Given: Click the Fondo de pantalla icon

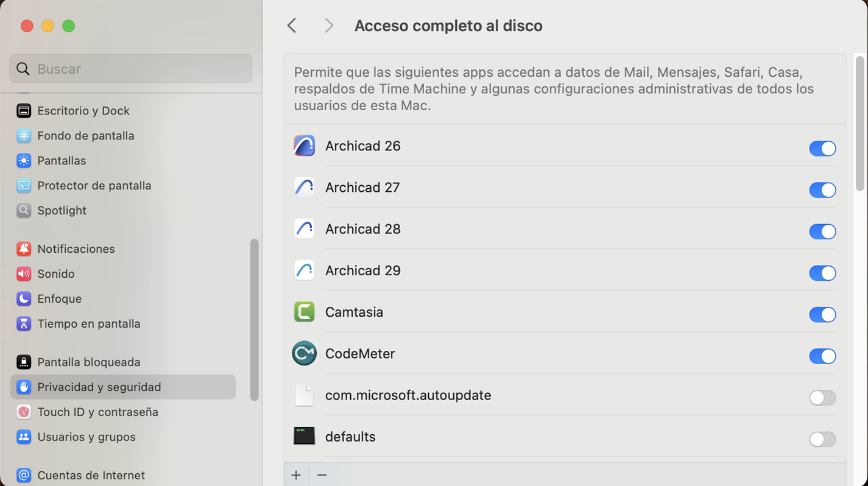Looking at the screenshot, I should (23, 135).
